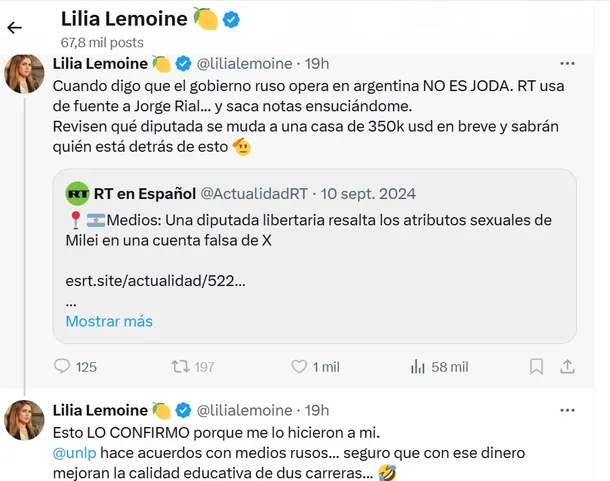Bookmark the first tweet
Screen dimensions: 610x481
(537, 367)
